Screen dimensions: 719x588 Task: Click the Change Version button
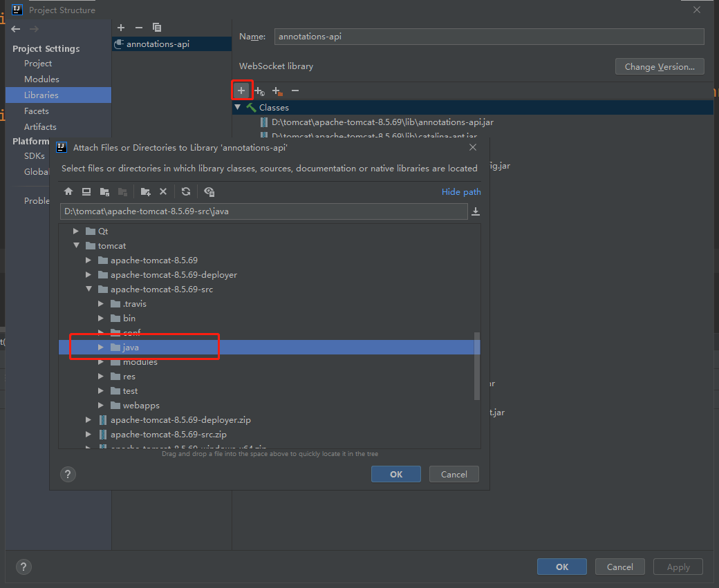(660, 66)
